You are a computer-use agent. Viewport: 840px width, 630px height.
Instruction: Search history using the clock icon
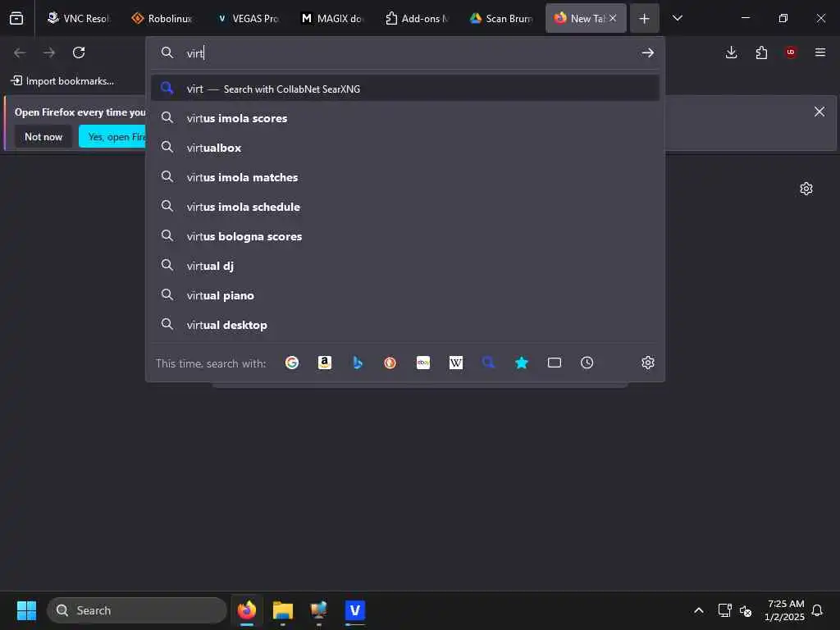tap(587, 363)
